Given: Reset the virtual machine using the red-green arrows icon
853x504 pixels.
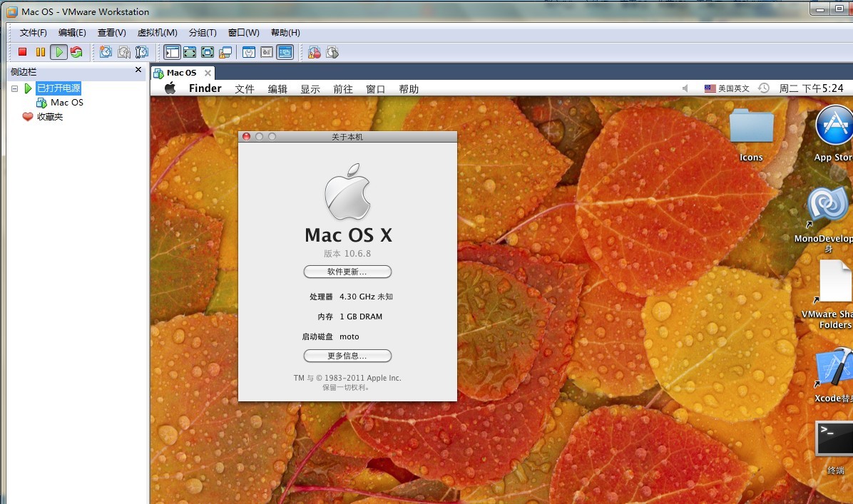Looking at the screenshot, I should (x=77, y=52).
